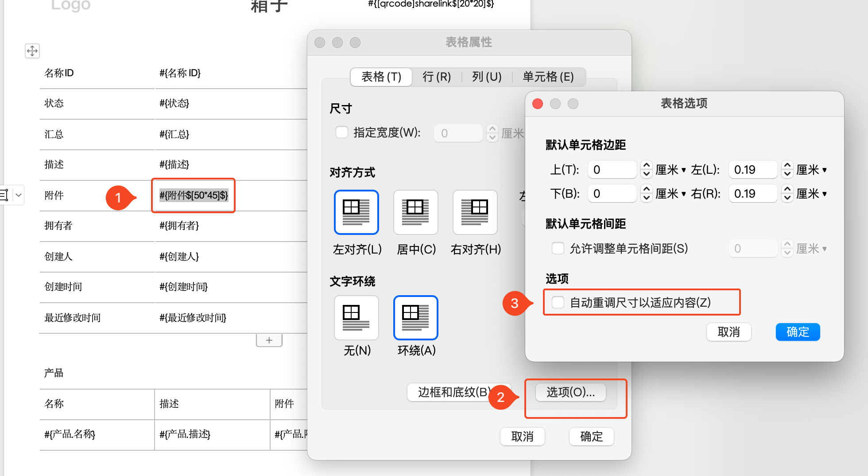The width and height of the screenshot is (868, 476).
Task: Enable the specify width checkbox
Action: click(x=342, y=133)
